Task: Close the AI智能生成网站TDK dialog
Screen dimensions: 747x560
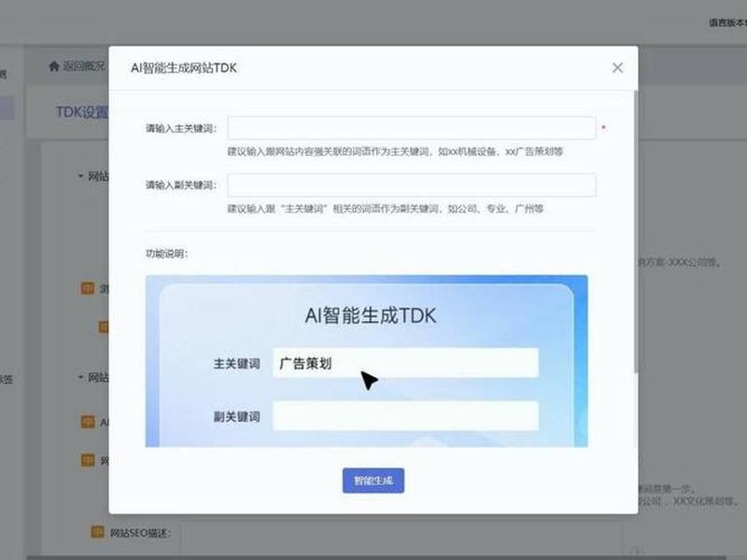Action: point(617,68)
